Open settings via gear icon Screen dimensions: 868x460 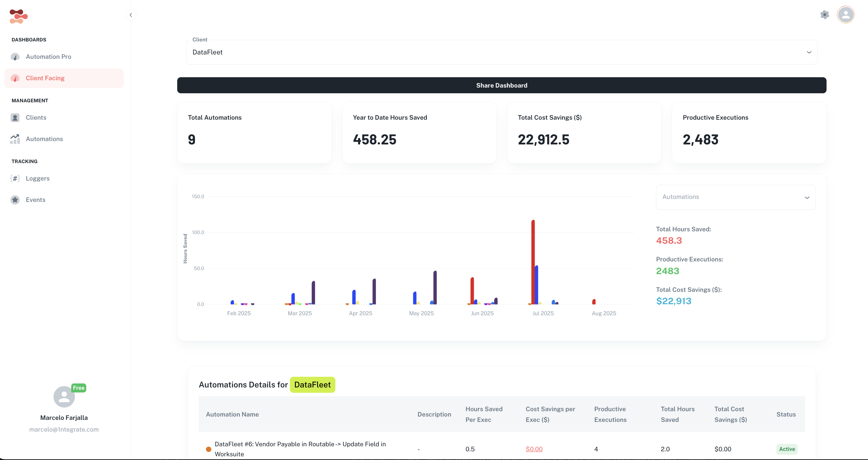pos(825,15)
